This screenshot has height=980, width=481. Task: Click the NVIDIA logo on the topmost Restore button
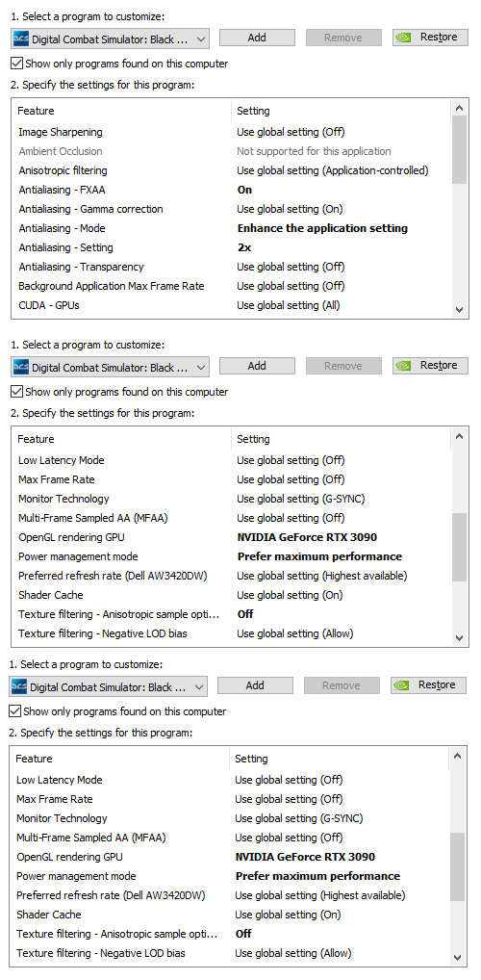click(x=404, y=38)
